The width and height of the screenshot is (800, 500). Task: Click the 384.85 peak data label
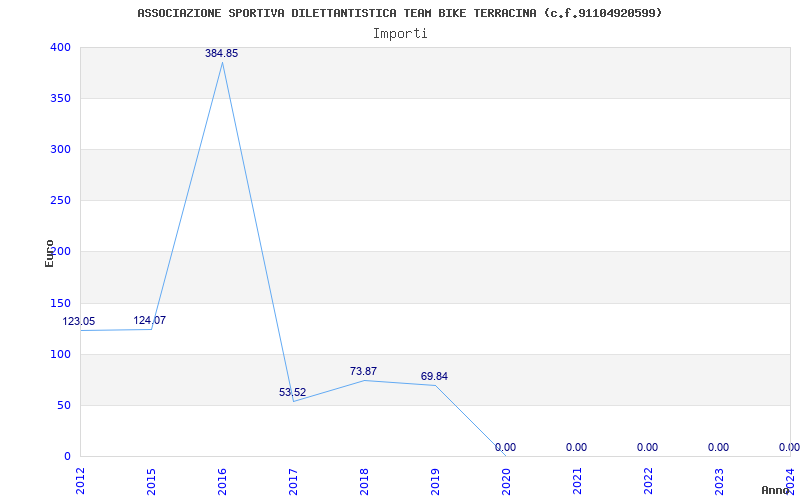pyautogui.click(x=221, y=53)
